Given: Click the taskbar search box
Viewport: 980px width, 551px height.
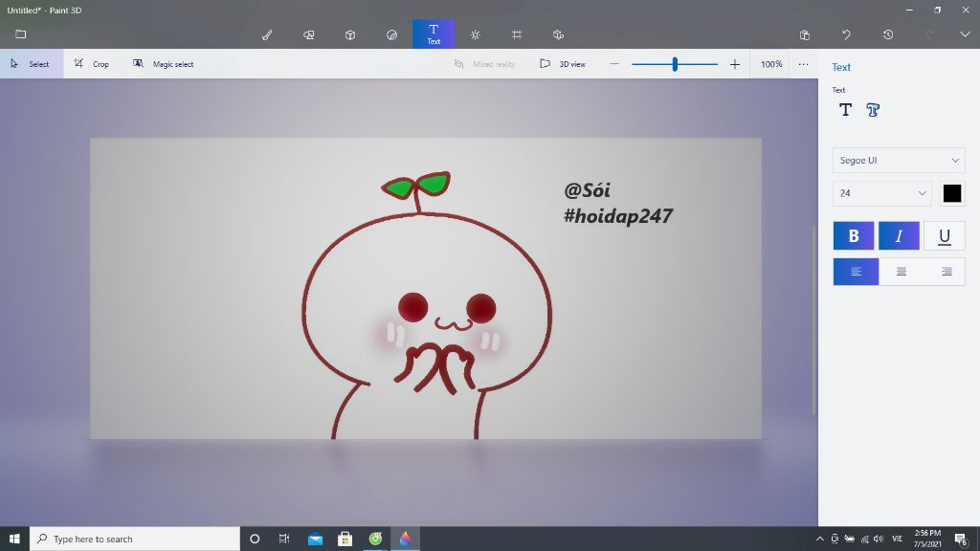Looking at the screenshot, I should 134,539.
